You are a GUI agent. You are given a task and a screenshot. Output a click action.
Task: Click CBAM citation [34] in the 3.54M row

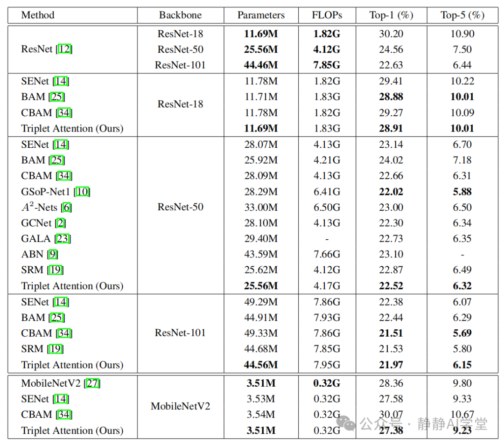click(x=64, y=415)
